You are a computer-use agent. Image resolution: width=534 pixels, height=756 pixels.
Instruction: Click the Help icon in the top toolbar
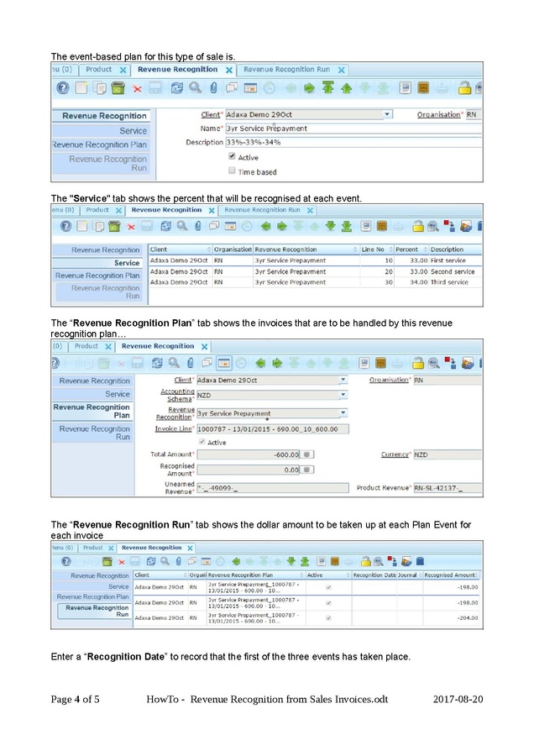[63, 87]
